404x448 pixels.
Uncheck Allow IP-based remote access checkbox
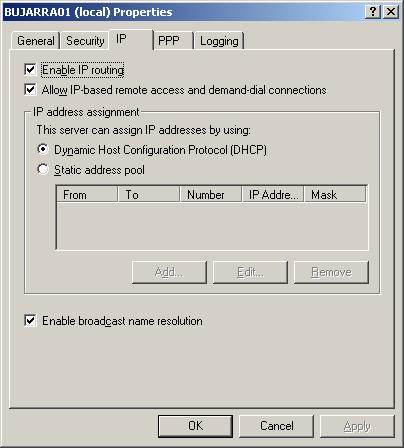point(30,90)
